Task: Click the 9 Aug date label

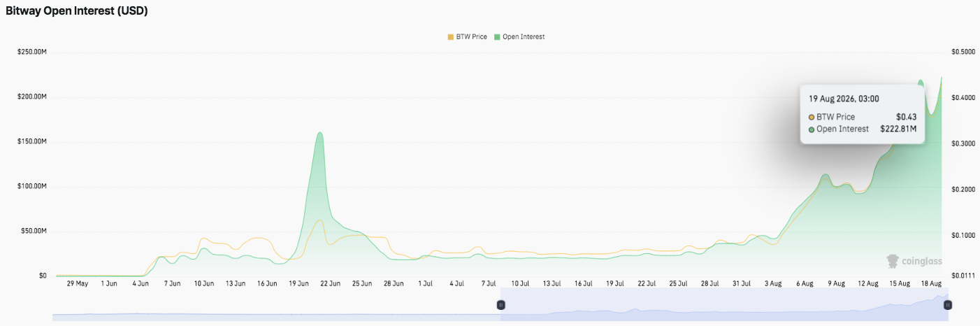Action: [837, 284]
